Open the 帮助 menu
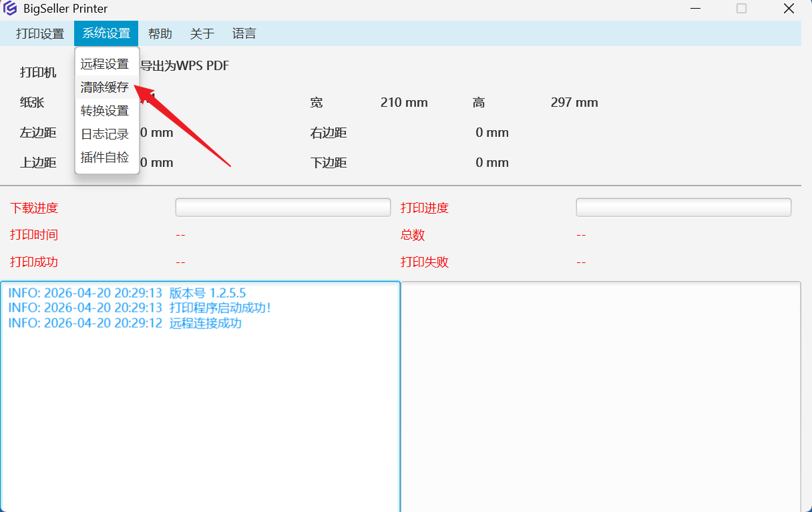Image resolution: width=812 pixels, height=512 pixels. pos(160,33)
